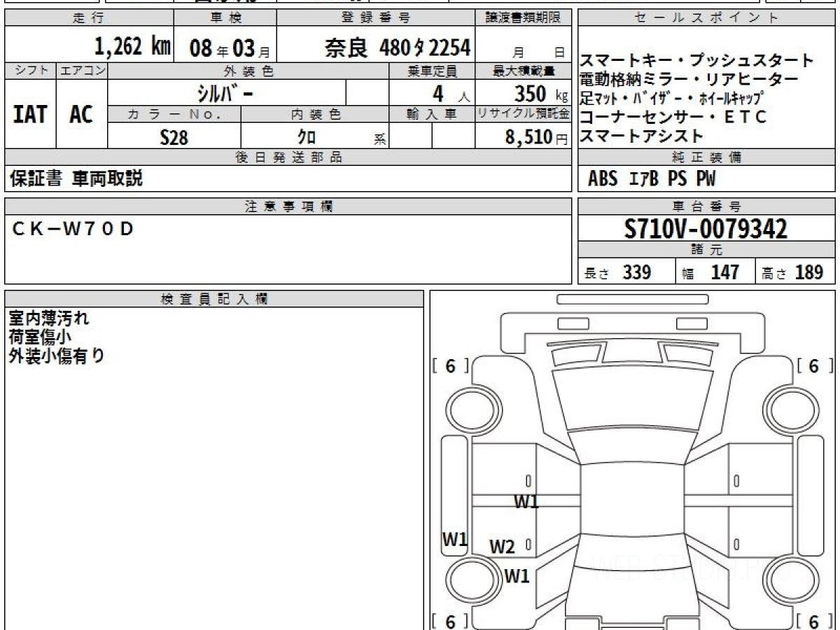The image size is (840, 630).
Task: Select registration plate 奈良 480タ2254
Action: [397, 47]
